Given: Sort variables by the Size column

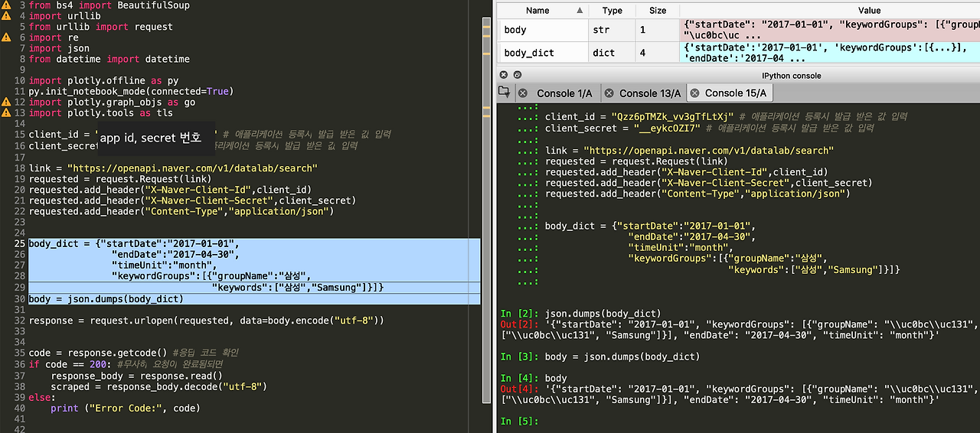Looking at the screenshot, I should click(658, 11).
